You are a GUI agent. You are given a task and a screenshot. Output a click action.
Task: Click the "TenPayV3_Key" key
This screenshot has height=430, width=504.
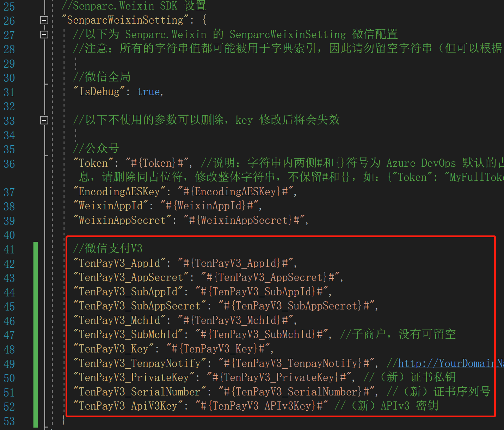[x=113, y=349]
